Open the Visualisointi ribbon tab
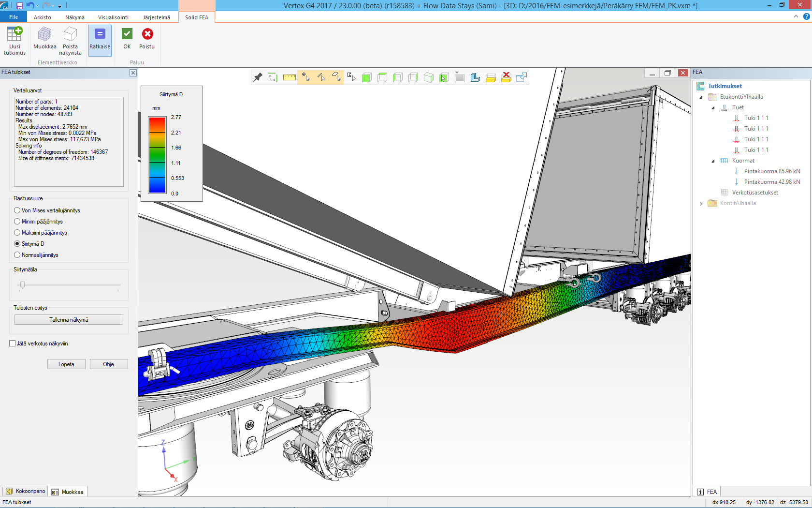This screenshot has height=508, width=812. click(113, 17)
